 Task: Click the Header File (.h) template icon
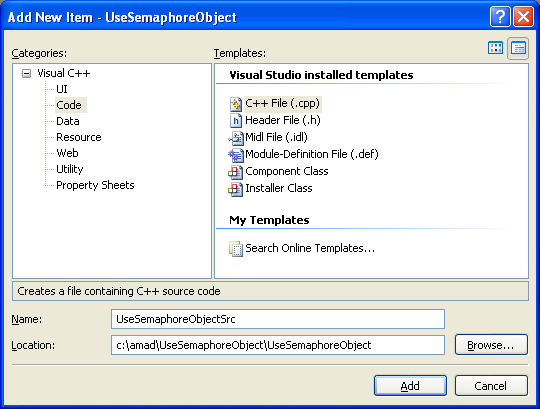[236, 120]
